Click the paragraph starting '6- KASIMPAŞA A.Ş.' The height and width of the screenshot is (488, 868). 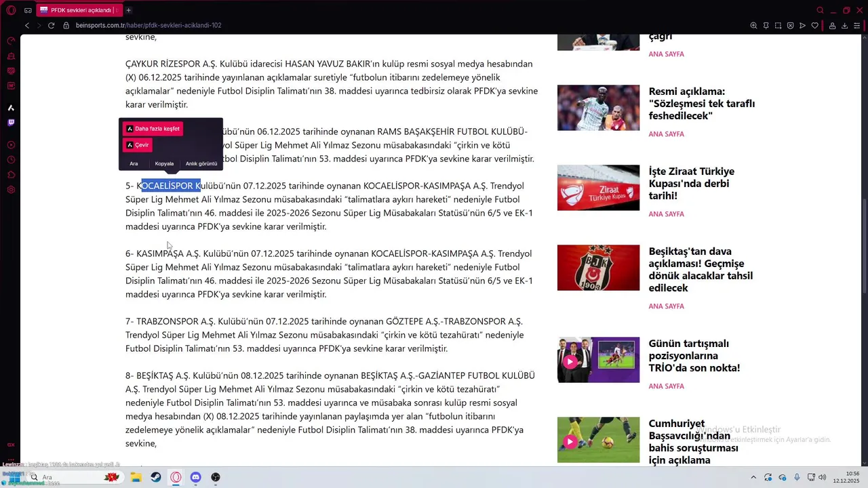(x=329, y=274)
